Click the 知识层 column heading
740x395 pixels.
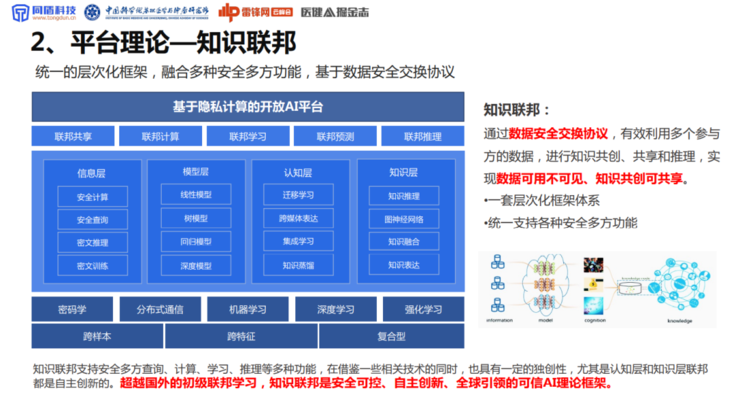point(404,172)
